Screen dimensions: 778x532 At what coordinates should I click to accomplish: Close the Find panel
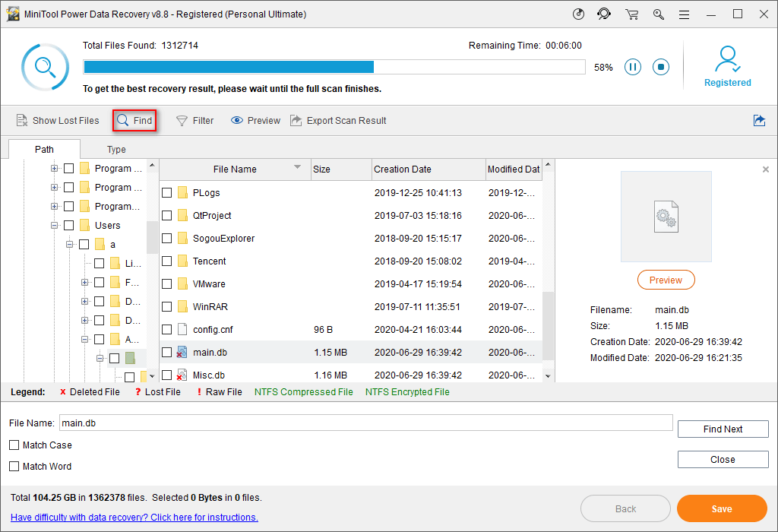pos(723,460)
